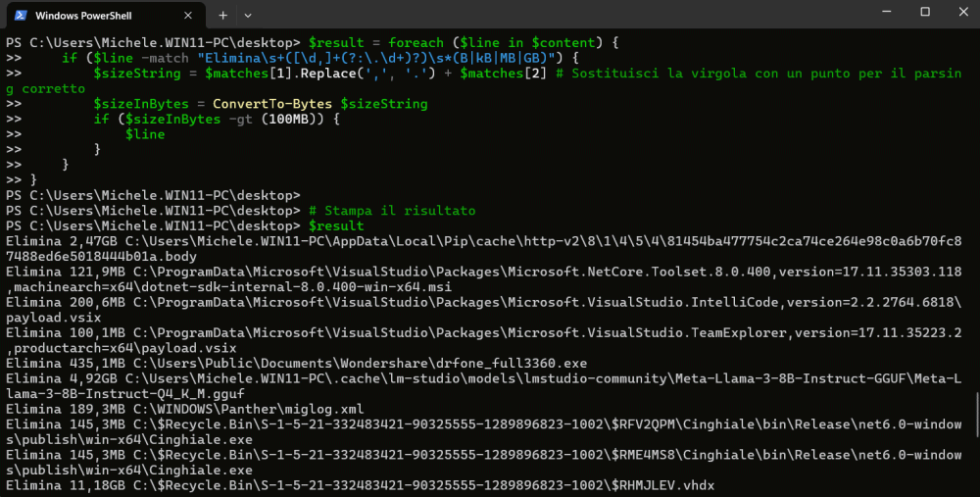Open a new tab with the plus button
Image resolution: width=980 pixels, height=497 pixels.
coord(223,16)
